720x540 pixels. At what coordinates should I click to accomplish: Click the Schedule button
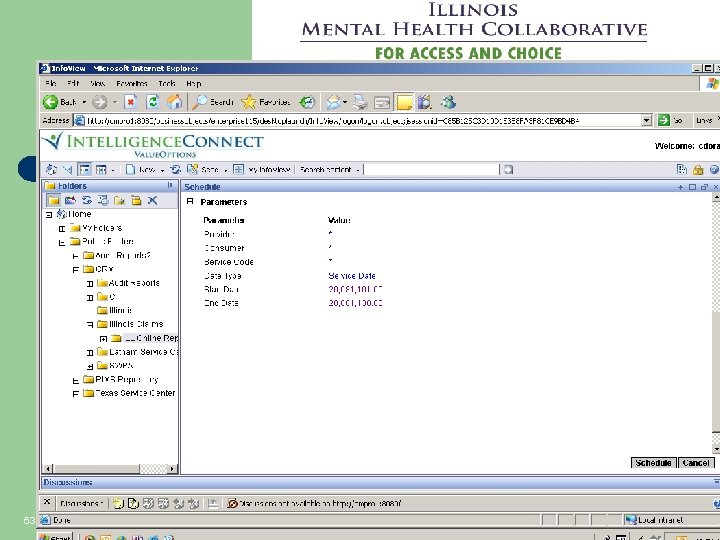[653, 463]
